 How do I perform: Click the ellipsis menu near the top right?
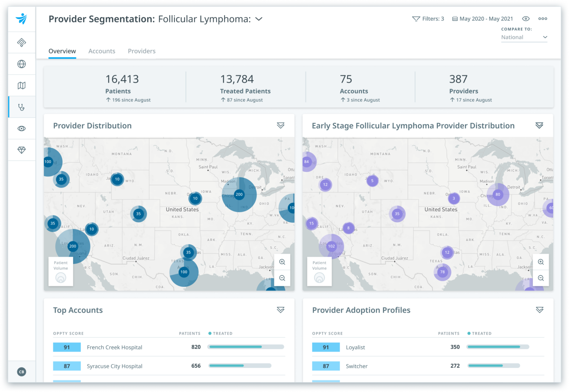tap(542, 19)
